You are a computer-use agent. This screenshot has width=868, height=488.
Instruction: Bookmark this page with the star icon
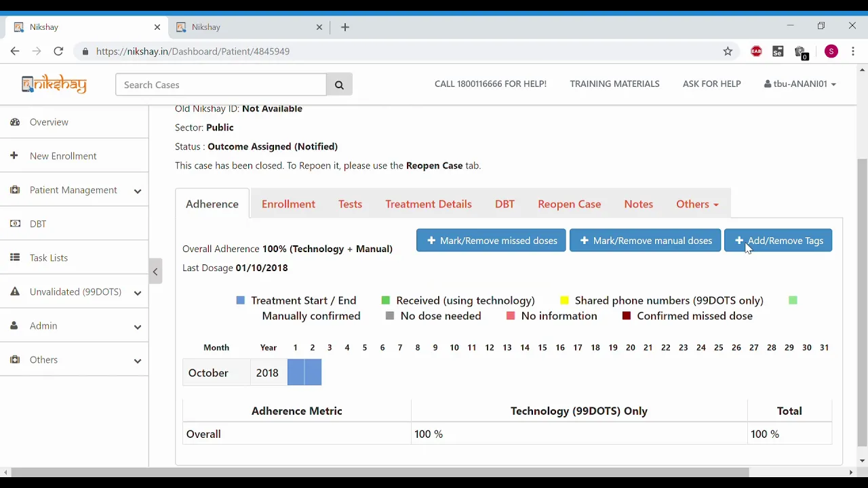tap(728, 52)
